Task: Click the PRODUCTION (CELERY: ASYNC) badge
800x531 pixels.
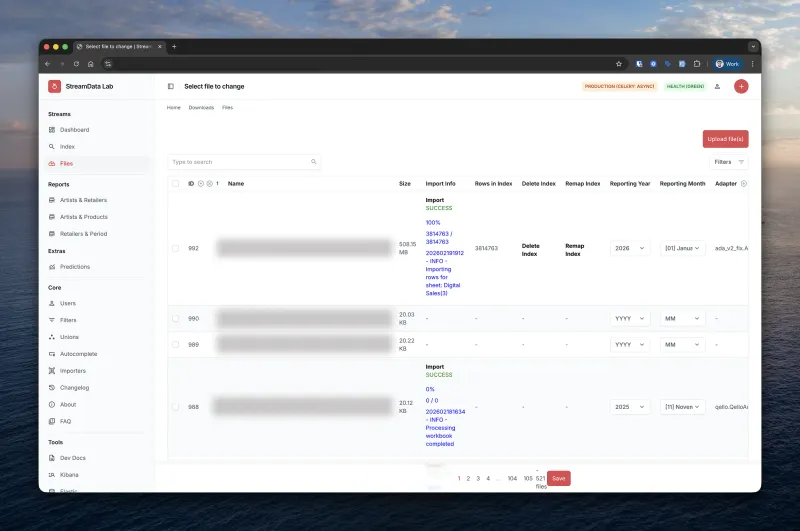Action: pos(619,86)
